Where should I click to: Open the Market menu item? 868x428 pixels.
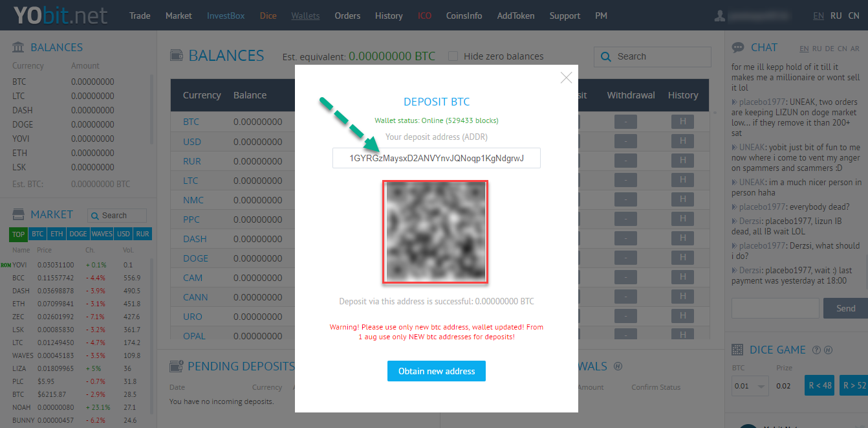pos(179,16)
